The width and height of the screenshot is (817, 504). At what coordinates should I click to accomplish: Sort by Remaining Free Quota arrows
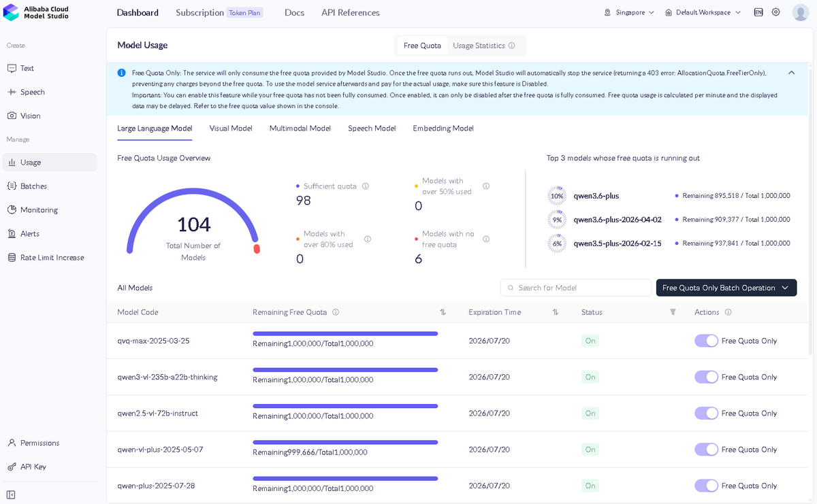(x=443, y=312)
